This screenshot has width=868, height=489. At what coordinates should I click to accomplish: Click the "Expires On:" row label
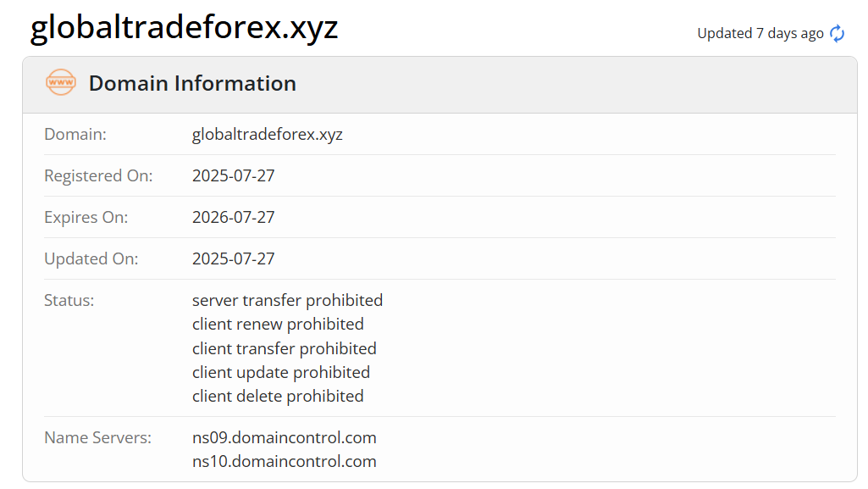click(86, 217)
